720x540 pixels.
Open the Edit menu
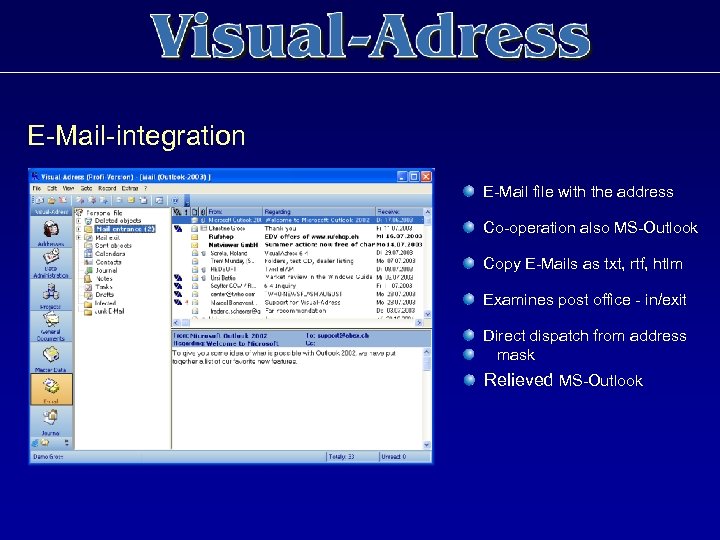(x=52, y=188)
